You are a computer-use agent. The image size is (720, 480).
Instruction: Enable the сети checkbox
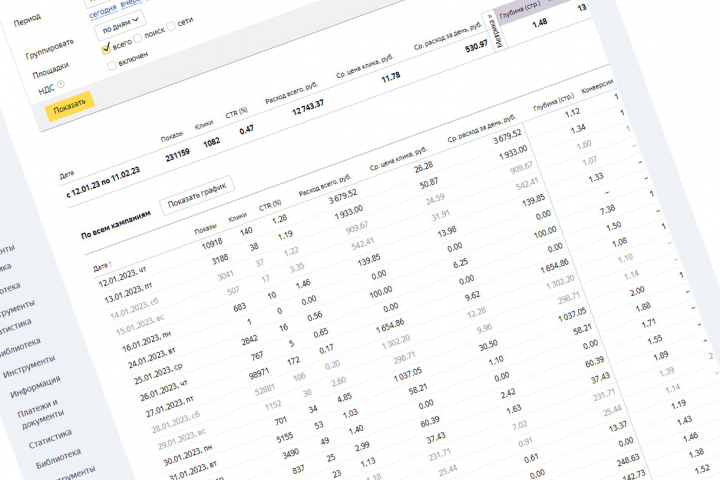(171, 26)
